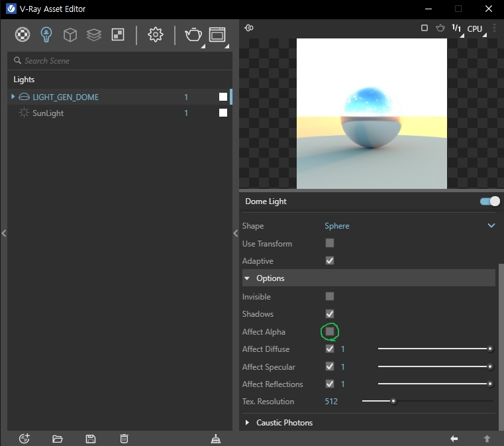The width and height of the screenshot is (504, 446).
Task: Select the LIGHT_GEN_DOME light item
Action: 66,97
